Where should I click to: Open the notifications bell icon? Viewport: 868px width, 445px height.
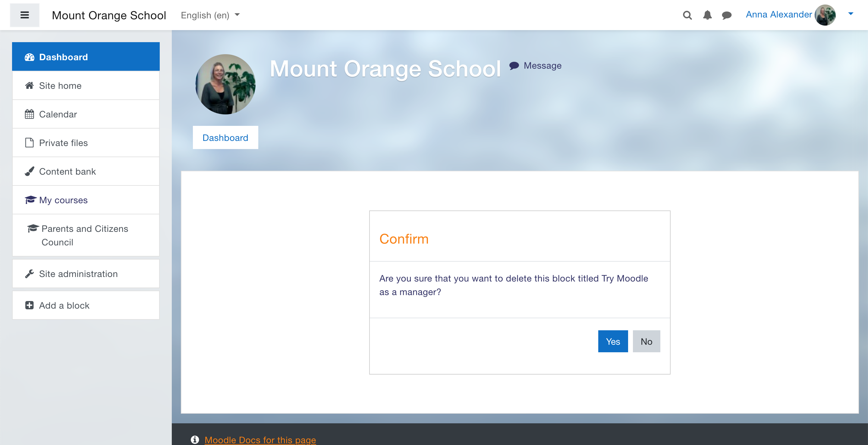click(707, 15)
